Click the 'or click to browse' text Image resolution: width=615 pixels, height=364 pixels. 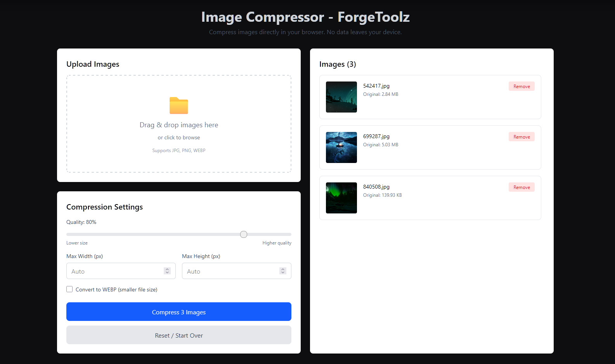(179, 137)
